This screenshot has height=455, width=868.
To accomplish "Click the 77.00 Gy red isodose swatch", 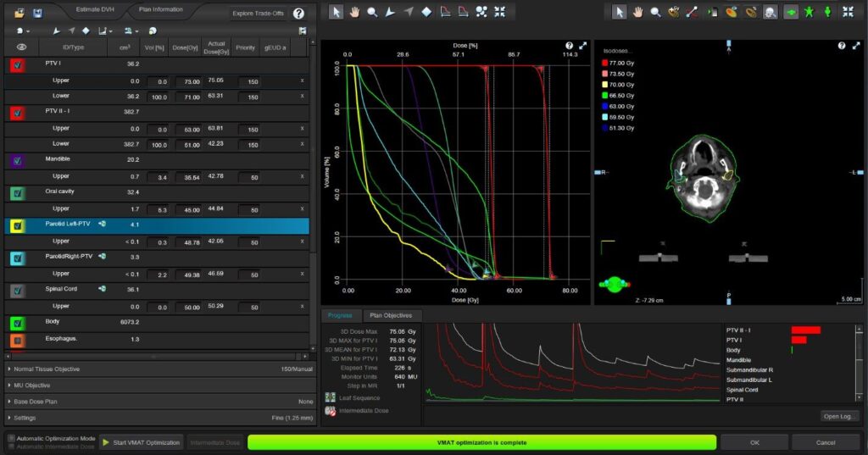I will tap(604, 64).
